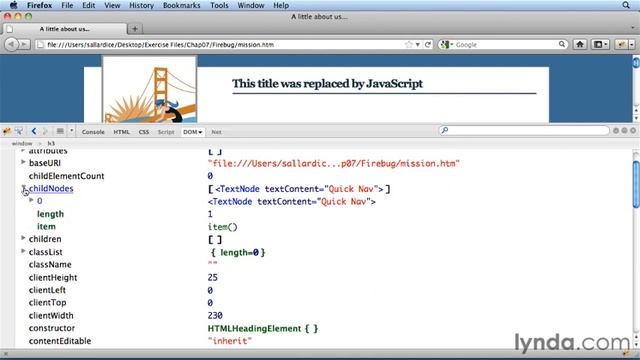Open dropdown beside Firebug command line icon

[x=71, y=131]
